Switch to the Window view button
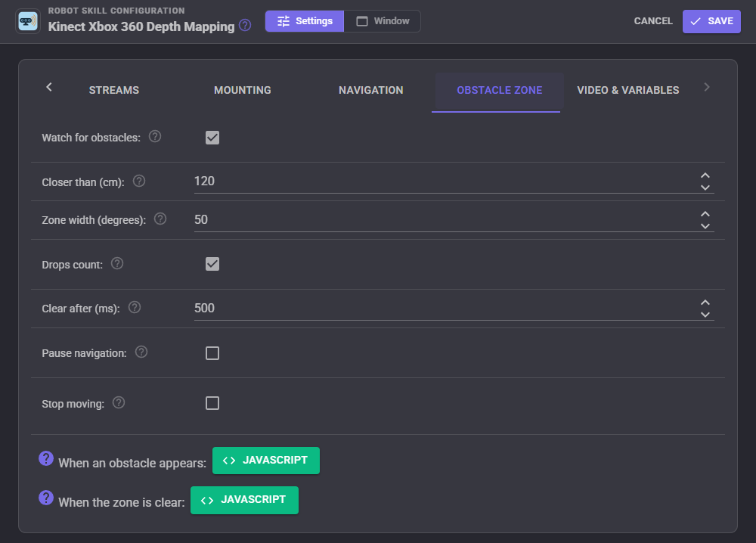This screenshot has width=756, height=543. coord(383,21)
